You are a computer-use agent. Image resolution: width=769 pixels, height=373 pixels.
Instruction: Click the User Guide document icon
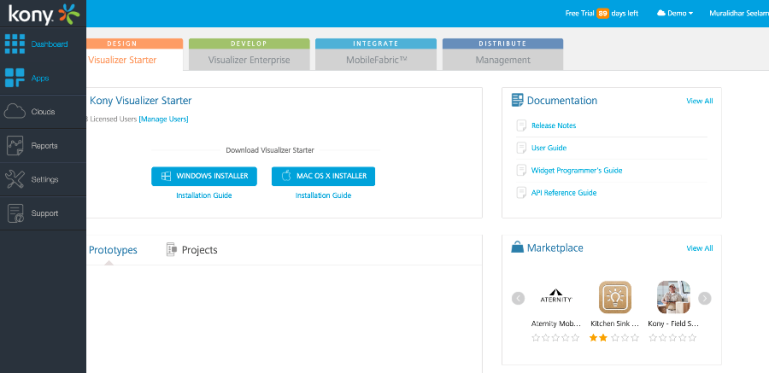[x=521, y=148]
